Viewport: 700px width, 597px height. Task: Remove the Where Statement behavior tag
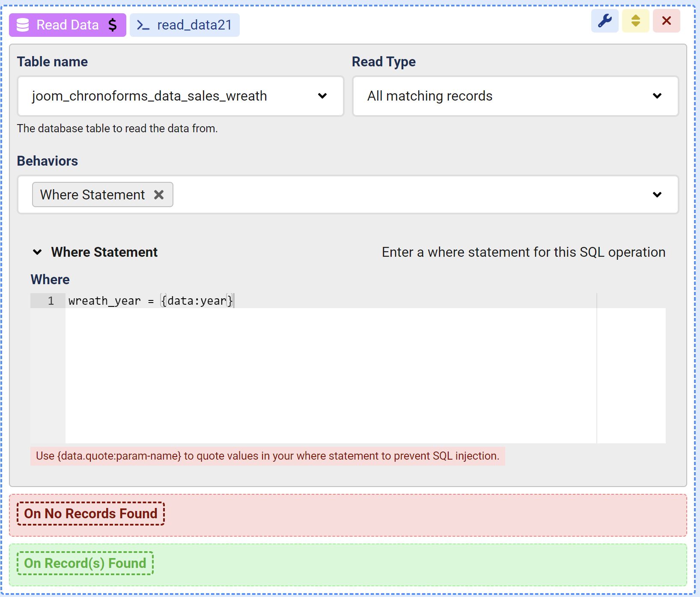(159, 195)
